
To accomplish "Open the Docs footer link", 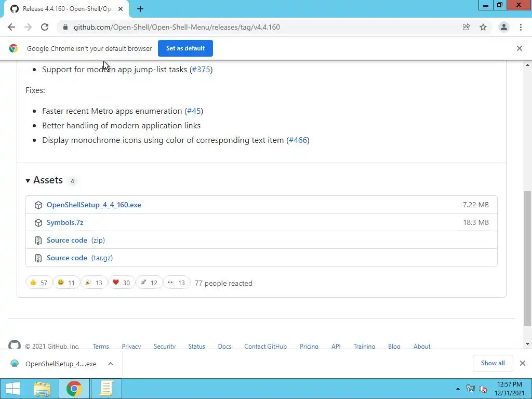I will [224, 347].
